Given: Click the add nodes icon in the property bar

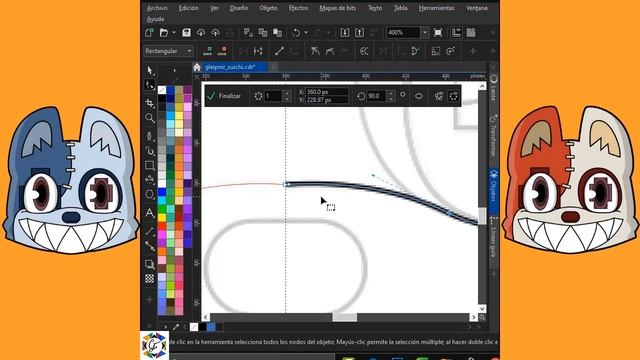Looking at the screenshot, I should pyautogui.click(x=208, y=51).
